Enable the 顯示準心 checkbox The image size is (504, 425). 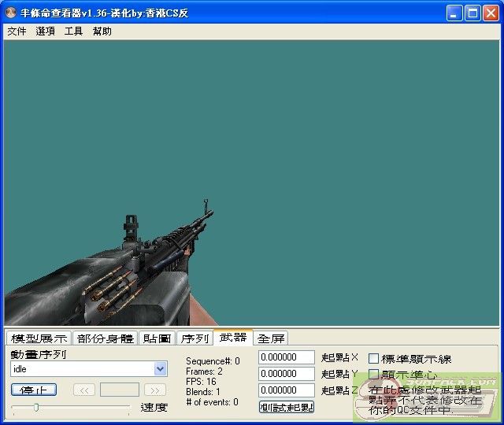(x=373, y=375)
